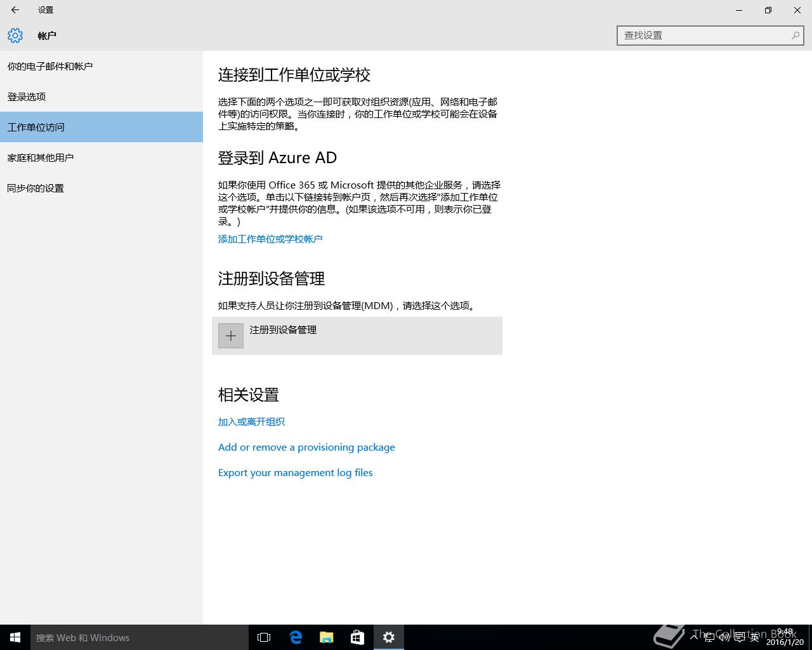Open the network tray icon
812x650 pixels.
click(x=709, y=637)
